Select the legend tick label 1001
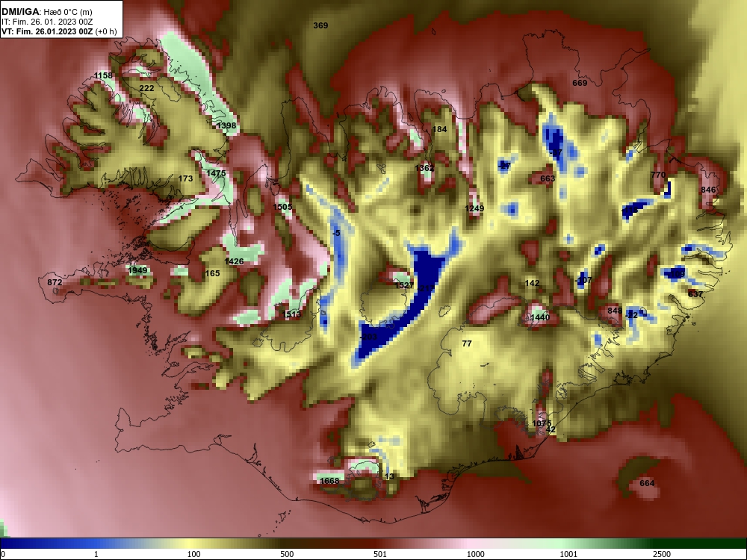 coord(568,554)
